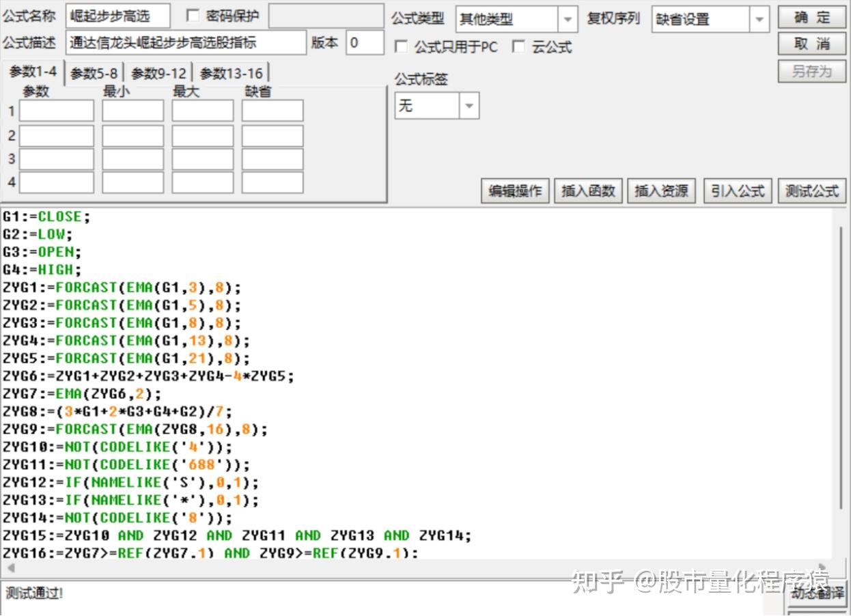Click the 确定 button
Image resolution: width=851 pixels, height=616 pixels.
click(811, 18)
